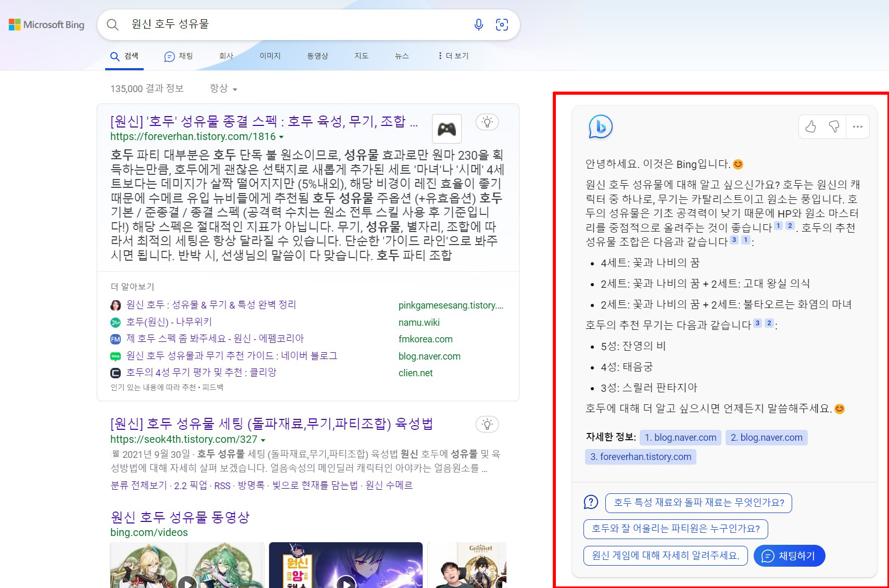This screenshot has height=588, width=889.
Task: Click the blue 채팅하기 button
Action: [x=789, y=556]
